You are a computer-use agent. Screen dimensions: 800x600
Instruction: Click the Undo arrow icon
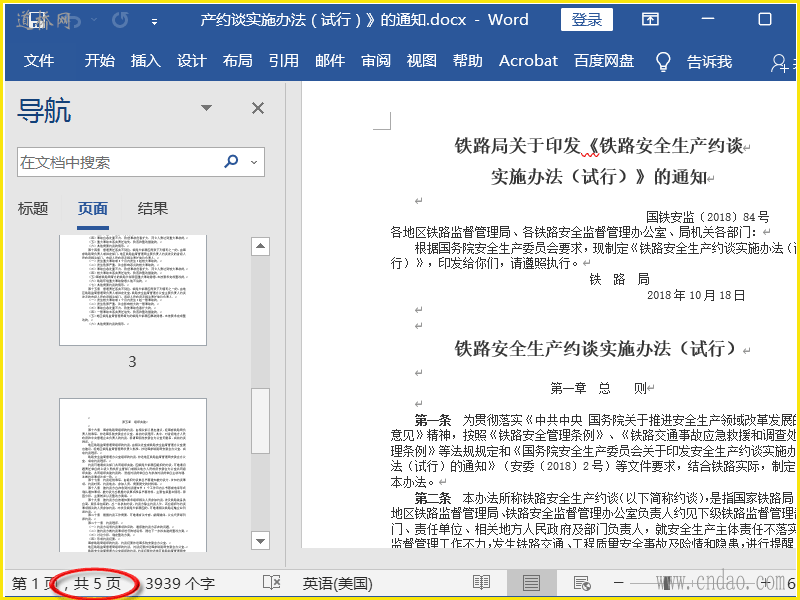point(74,20)
